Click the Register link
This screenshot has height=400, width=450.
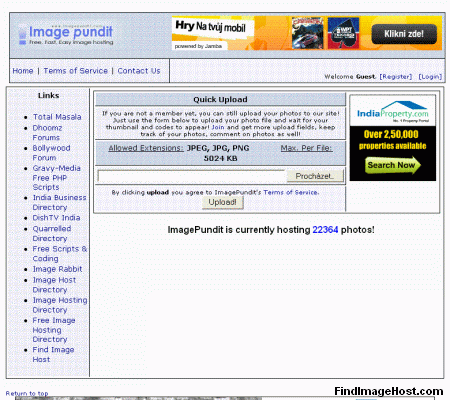396,77
